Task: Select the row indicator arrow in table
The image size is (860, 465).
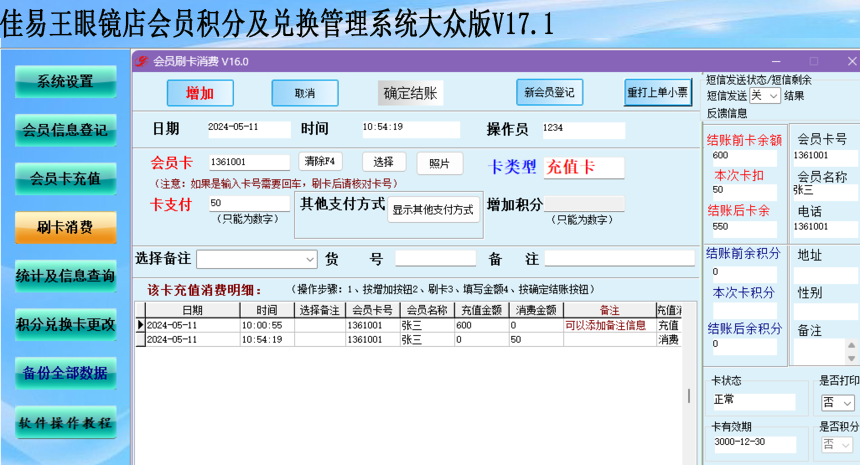Action: click(140, 325)
